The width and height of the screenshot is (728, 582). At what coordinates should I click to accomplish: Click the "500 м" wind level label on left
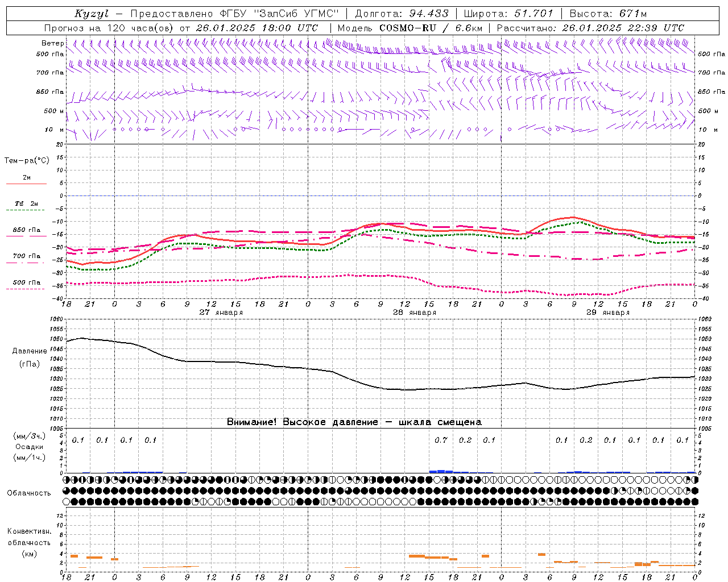click(x=54, y=111)
